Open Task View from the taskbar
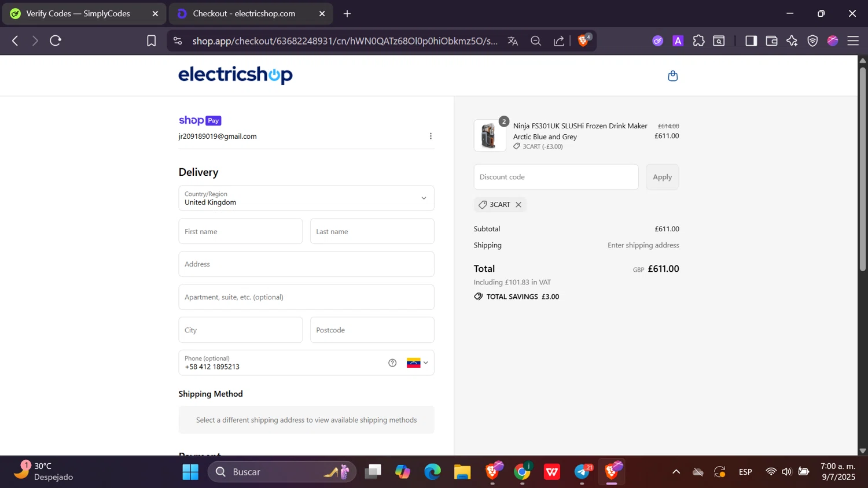This screenshot has height=488, width=868. coord(373,472)
